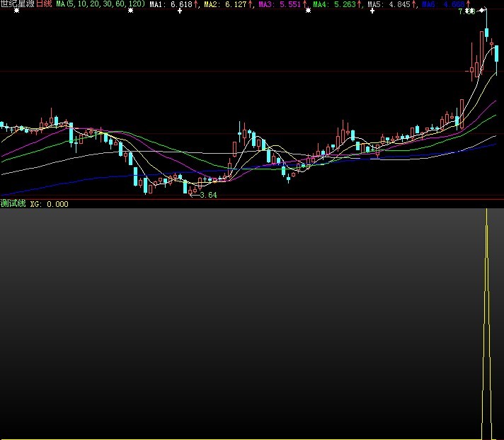
Task: Click the 3.64 low-price marker label
Action: click(x=208, y=195)
